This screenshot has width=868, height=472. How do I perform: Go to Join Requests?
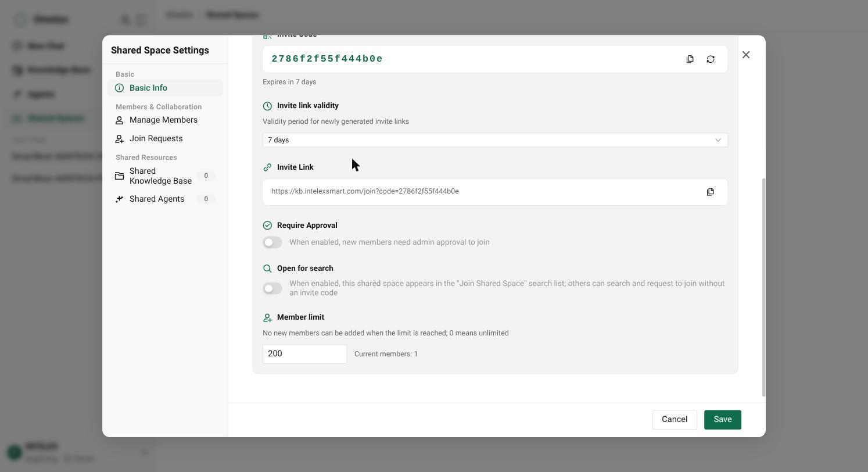[165, 138]
